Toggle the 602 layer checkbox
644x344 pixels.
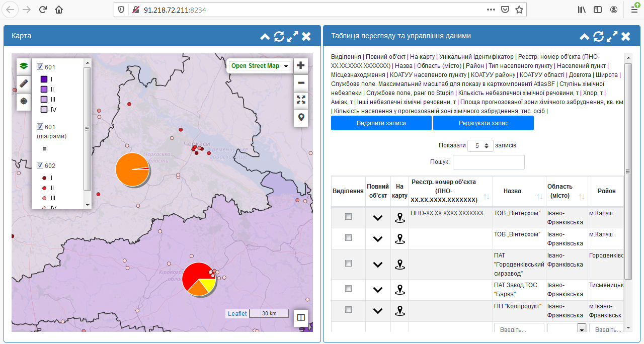tap(40, 165)
